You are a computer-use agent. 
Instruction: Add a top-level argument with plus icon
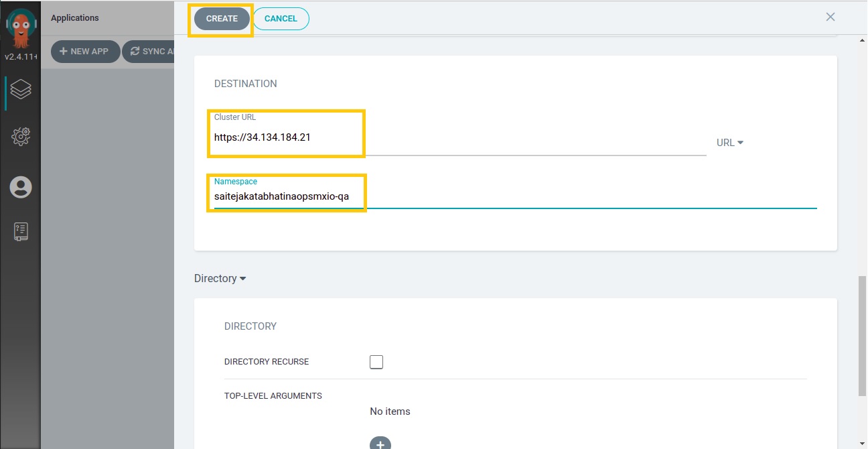click(380, 444)
